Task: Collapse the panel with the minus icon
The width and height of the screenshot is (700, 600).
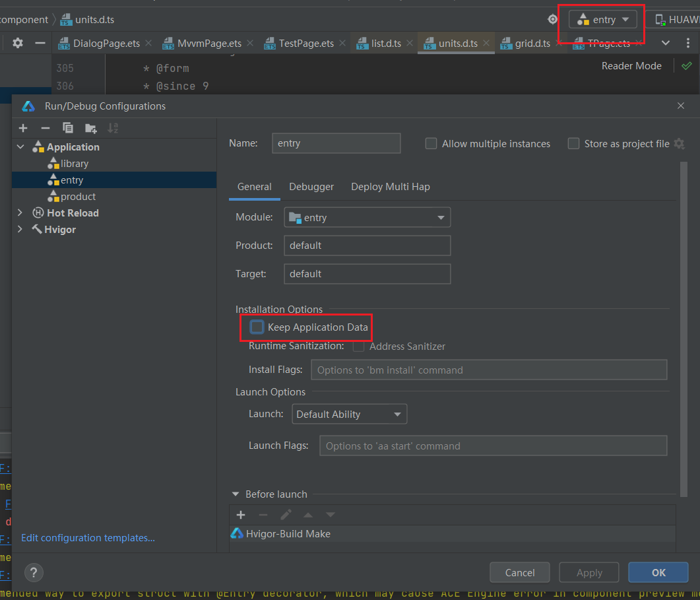Action: pyautogui.click(x=40, y=43)
